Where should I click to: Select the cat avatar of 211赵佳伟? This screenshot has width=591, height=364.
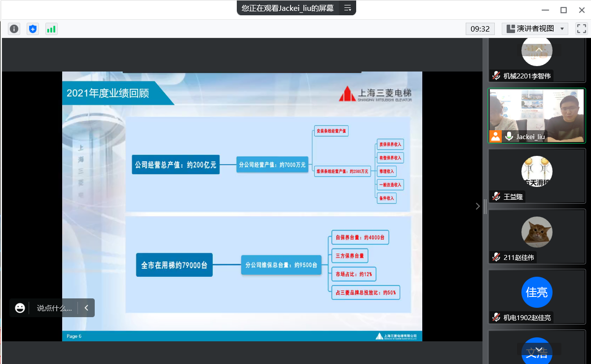coord(537,232)
